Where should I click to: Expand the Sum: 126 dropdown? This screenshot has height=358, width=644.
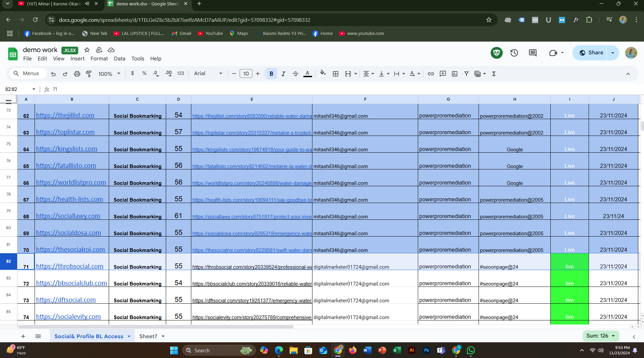click(x=601, y=336)
